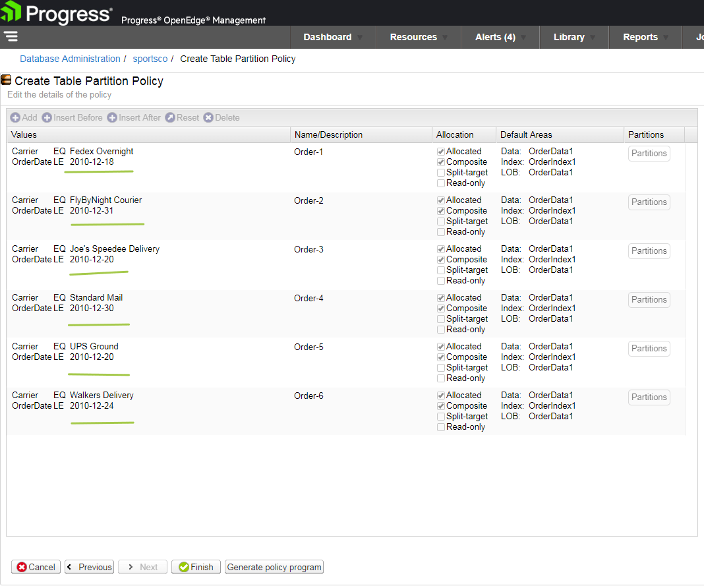This screenshot has height=588, width=704.
Task: Open Partitions for Order-2
Action: tap(649, 202)
